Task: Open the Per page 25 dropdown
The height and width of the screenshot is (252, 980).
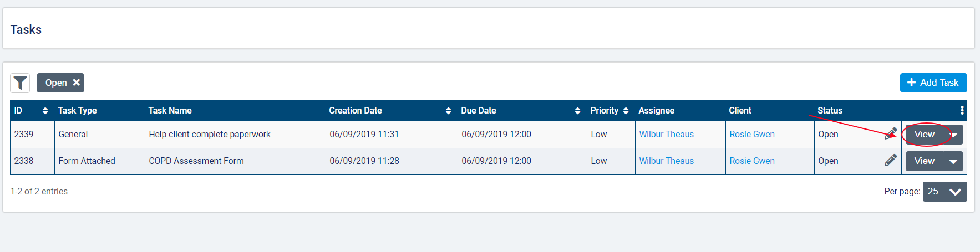Action: click(945, 192)
